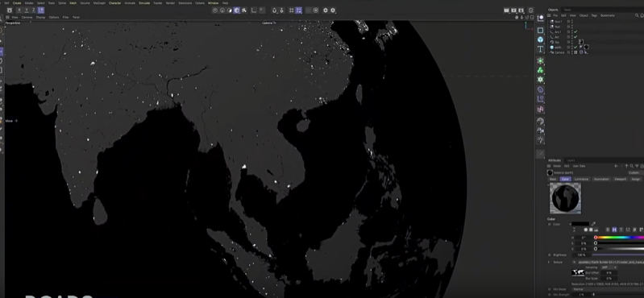This screenshot has height=298, width=644.
Task: Click the eyedropper beside Color swatch
Action: pos(593,224)
